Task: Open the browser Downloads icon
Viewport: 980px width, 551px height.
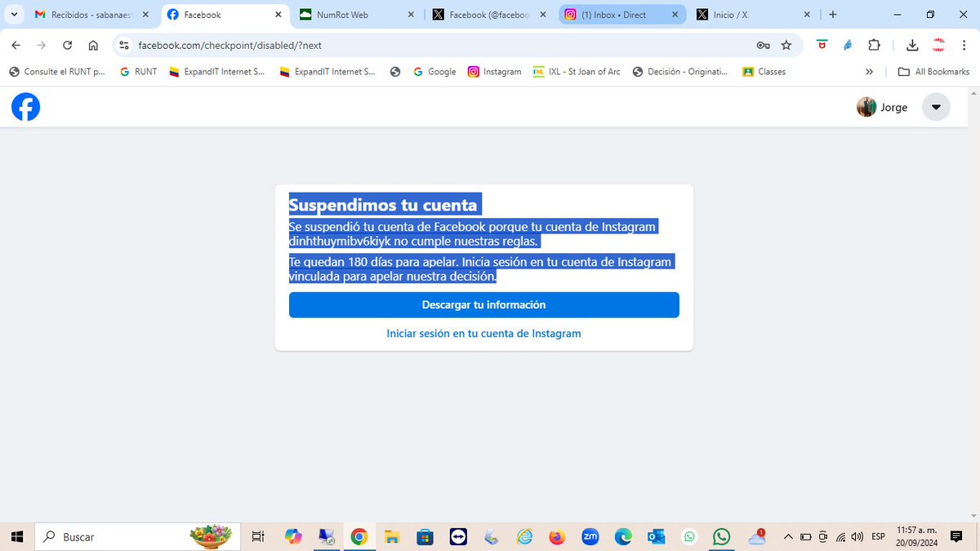Action: [x=913, y=46]
